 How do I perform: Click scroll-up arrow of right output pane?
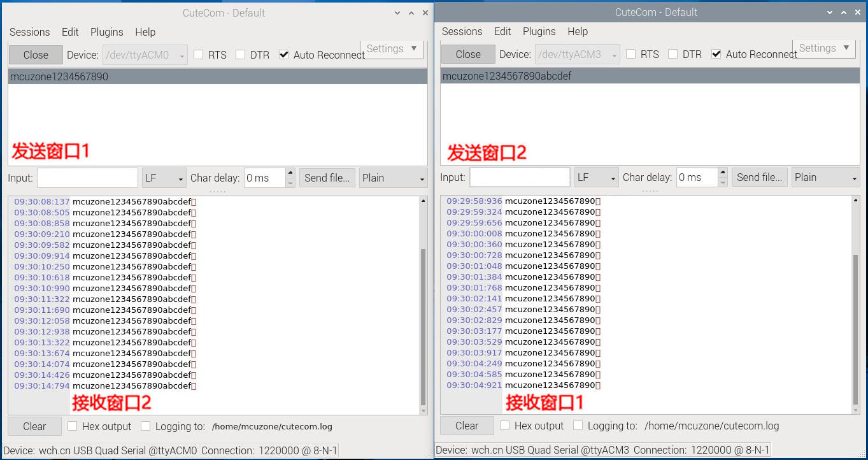(855, 201)
